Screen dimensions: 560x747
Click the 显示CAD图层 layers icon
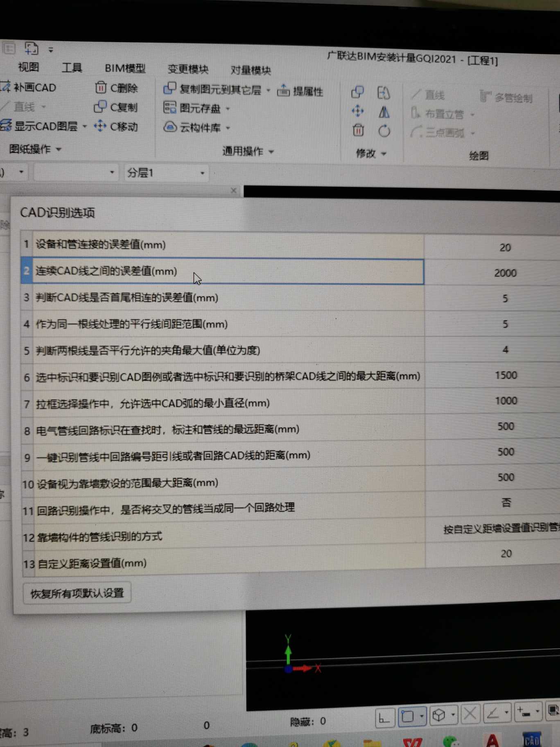[6, 125]
